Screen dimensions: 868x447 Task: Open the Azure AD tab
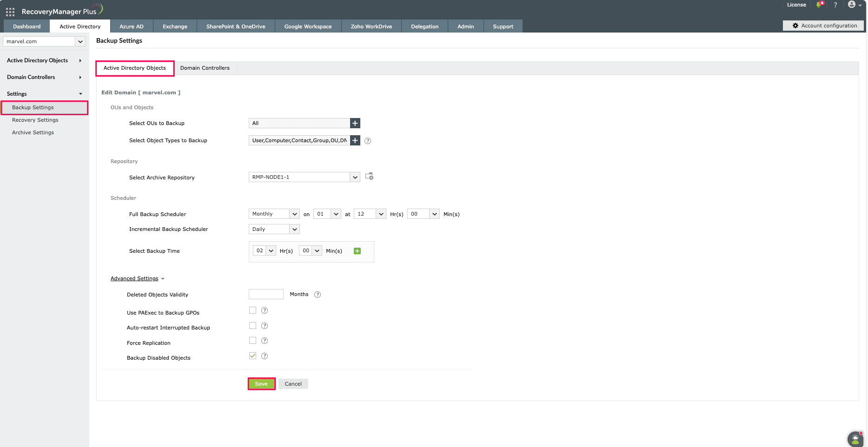[132, 26]
